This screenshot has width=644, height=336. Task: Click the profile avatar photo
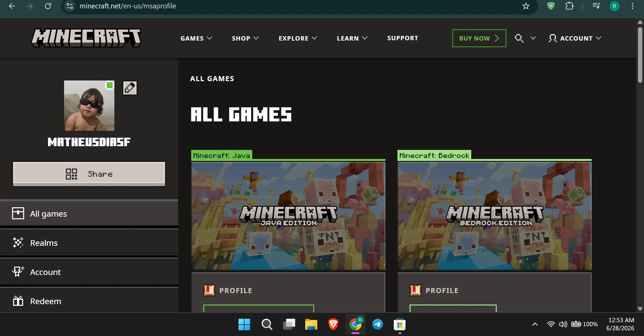click(x=89, y=106)
